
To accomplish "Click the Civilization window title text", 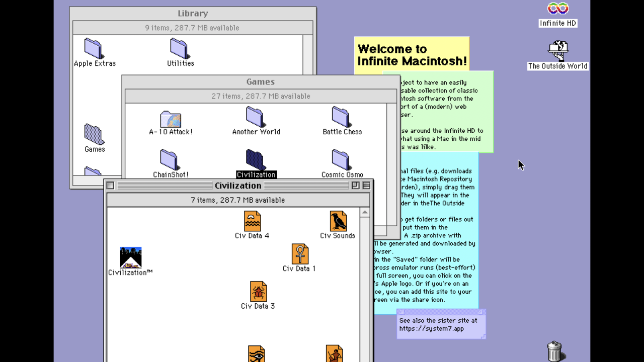I will point(238,186).
